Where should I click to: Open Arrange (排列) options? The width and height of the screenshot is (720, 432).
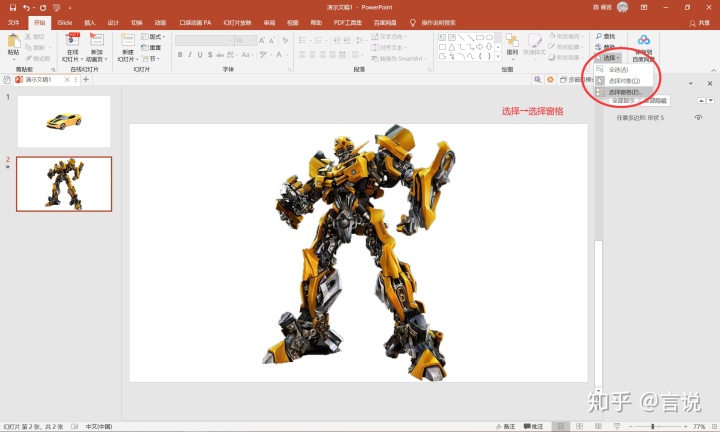tap(512, 45)
